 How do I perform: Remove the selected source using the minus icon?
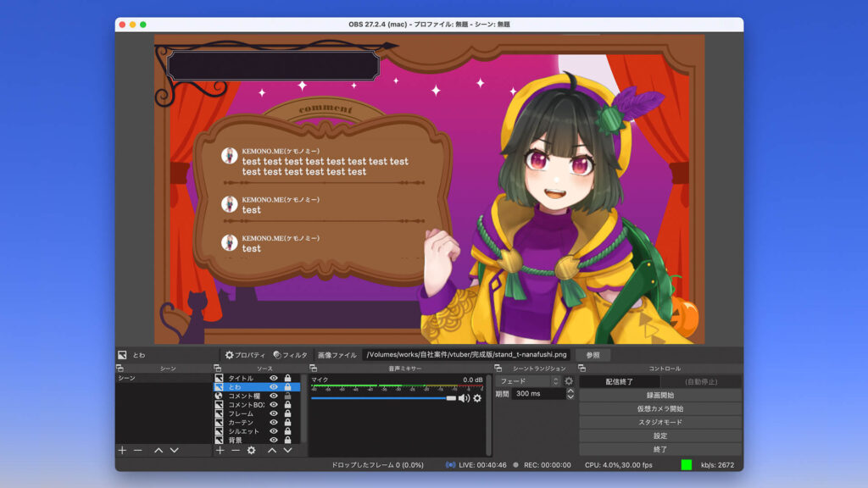tap(235, 451)
